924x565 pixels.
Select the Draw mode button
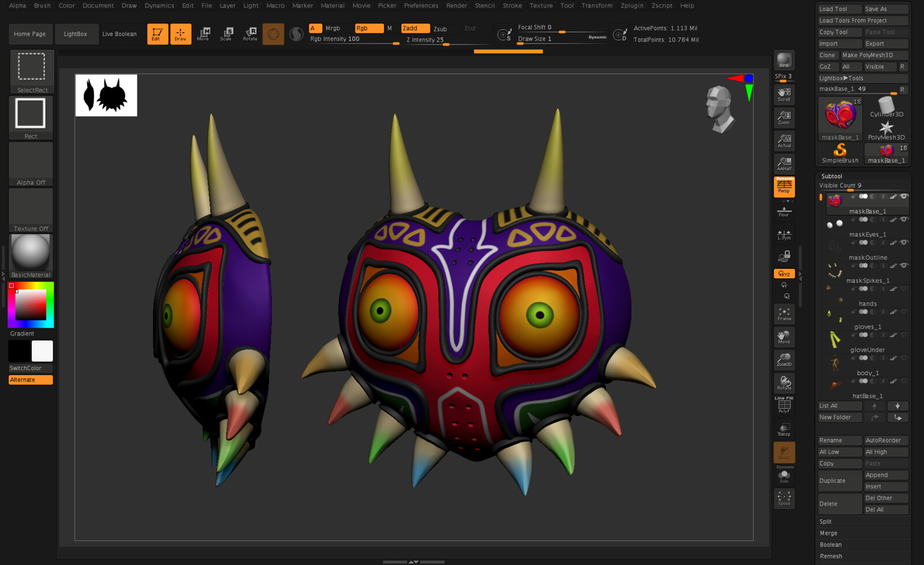[181, 34]
